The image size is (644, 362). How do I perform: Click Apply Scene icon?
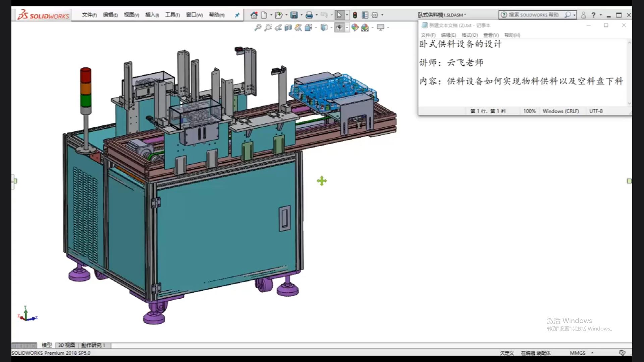click(x=365, y=27)
